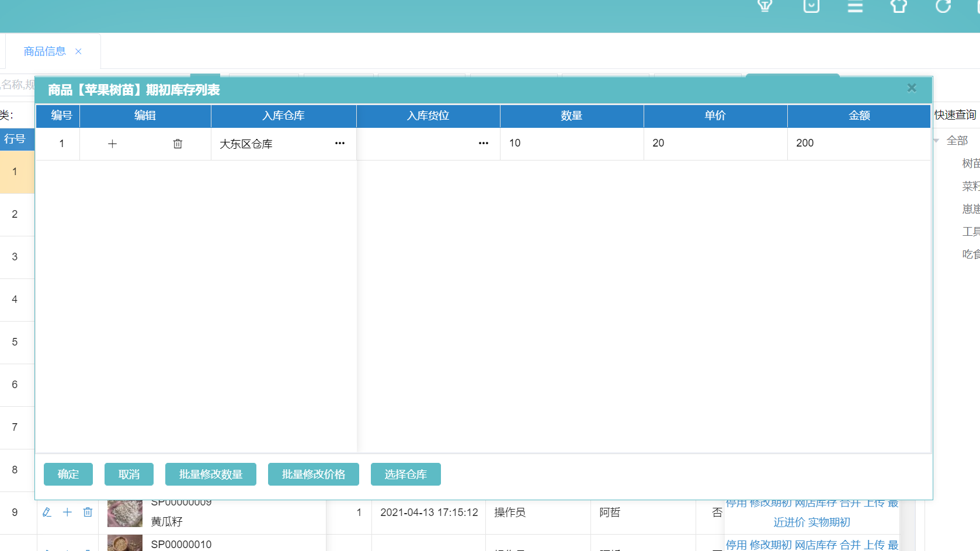Screen dimensions: 980x551
Task: Add a row with the plus icon in the dialog
Action: point(113,144)
